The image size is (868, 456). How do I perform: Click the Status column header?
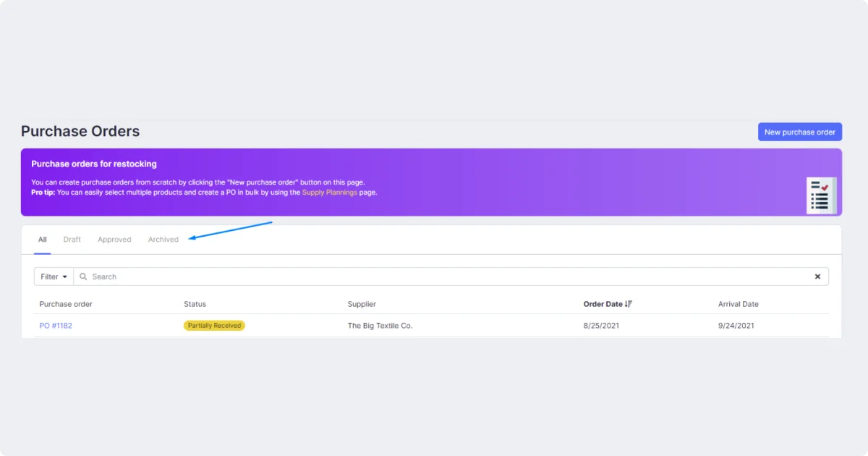coord(195,304)
